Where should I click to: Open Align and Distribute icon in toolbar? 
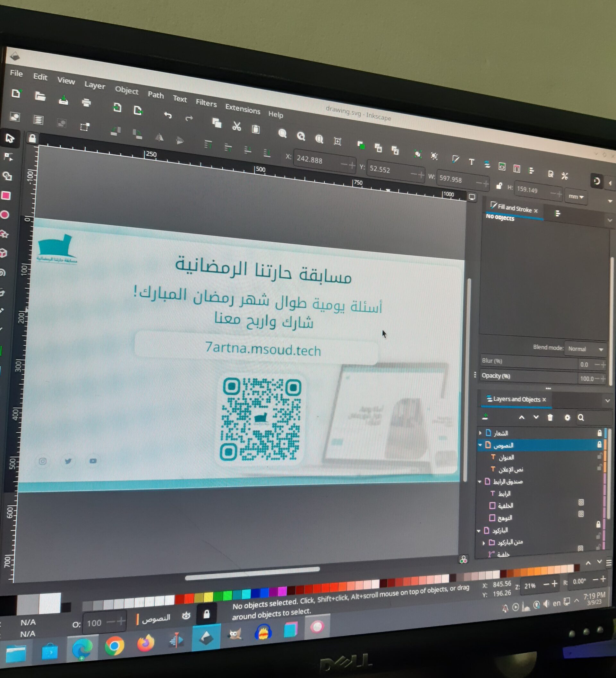point(531,170)
